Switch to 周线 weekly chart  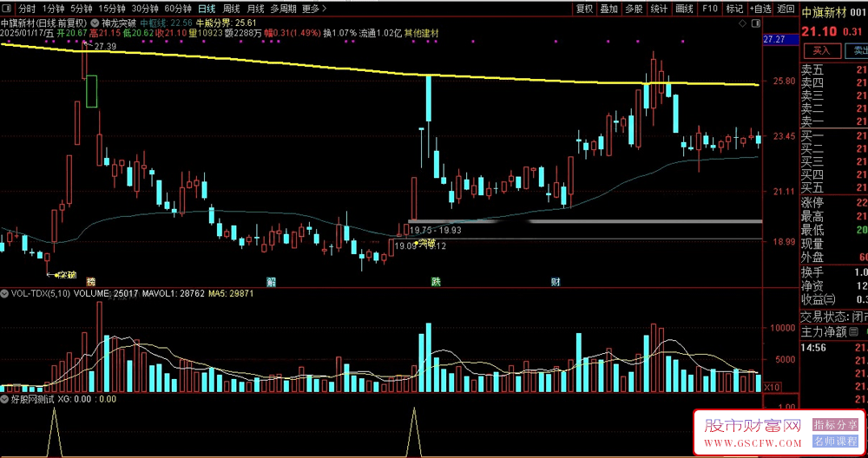pos(231,9)
